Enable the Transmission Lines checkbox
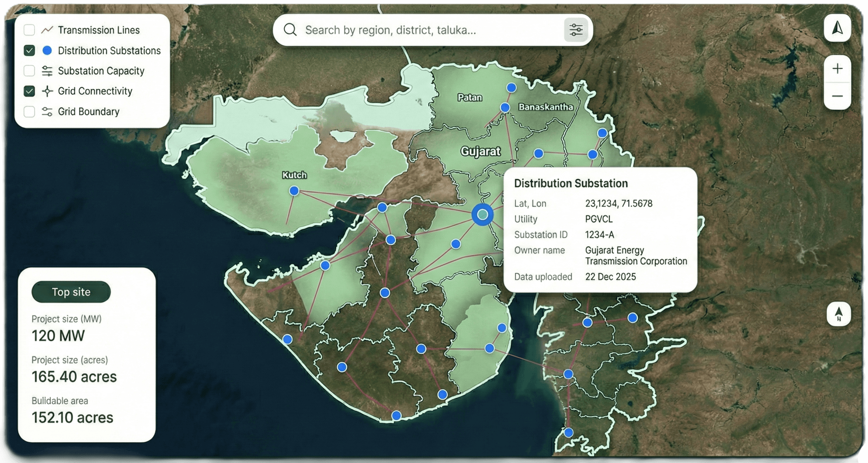Screen dimensions: 868x463 [x=29, y=30]
